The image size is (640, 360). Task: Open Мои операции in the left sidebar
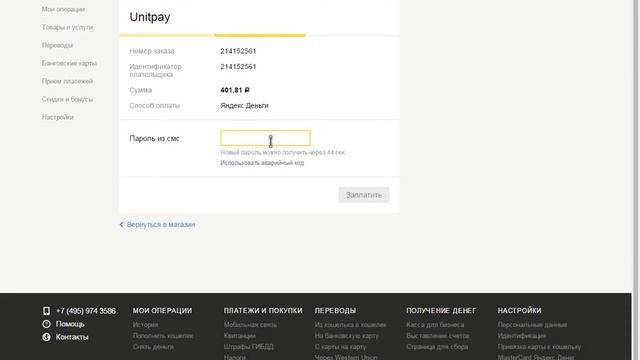[x=63, y=9]
